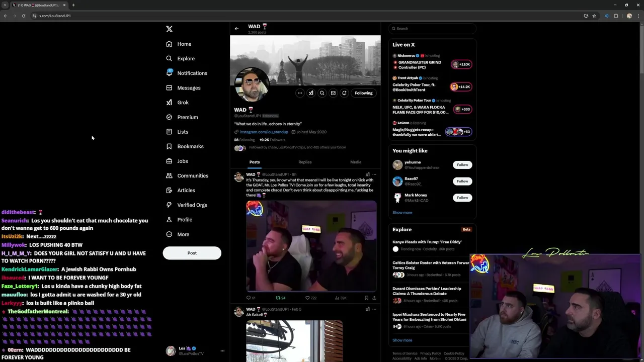This screenshot has height=362, width=644.
Task: Click Grok icon on the 8h post
Action: (367, 174)
